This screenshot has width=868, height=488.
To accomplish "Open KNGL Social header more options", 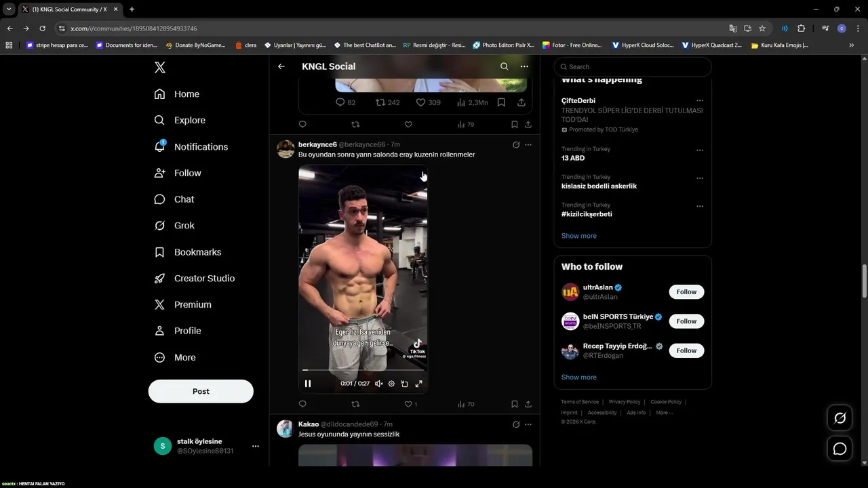I will (524, 66).
